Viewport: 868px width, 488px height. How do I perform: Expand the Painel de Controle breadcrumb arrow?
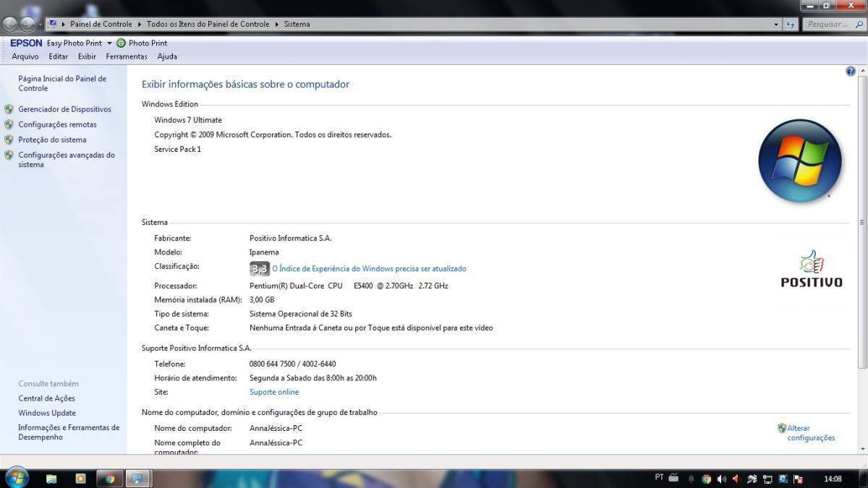point(140,24)
